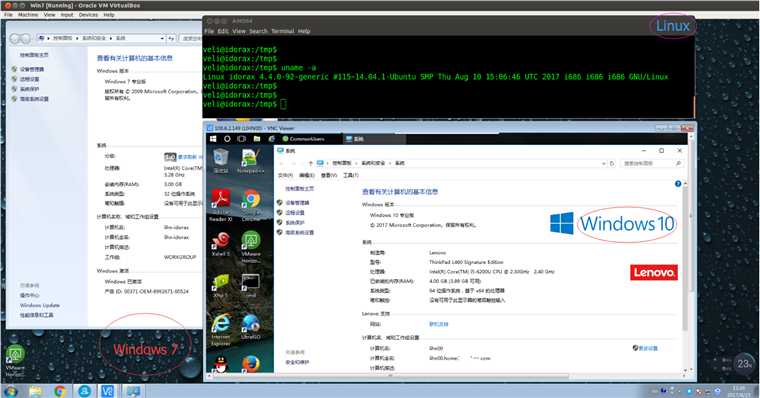Open the 工具(T) menu in the Windows 10 System window
Screen dimensions: 760x398
point(351,175)
